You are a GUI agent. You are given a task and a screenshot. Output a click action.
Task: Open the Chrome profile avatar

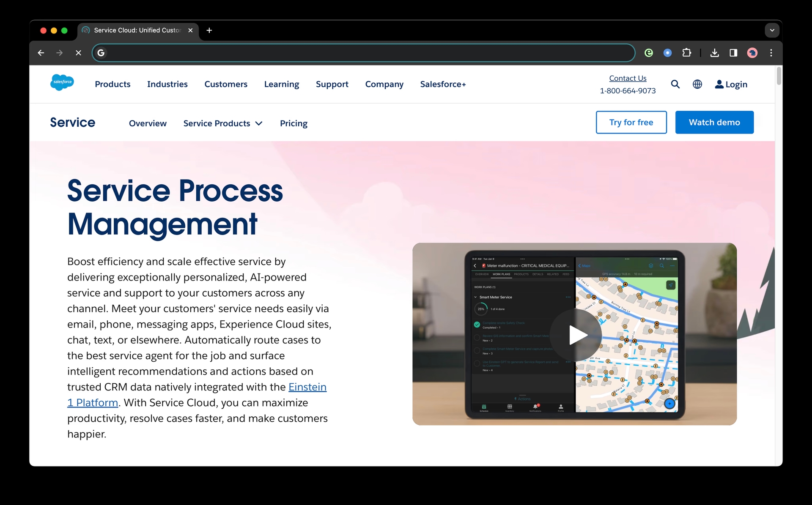[752, 53]
